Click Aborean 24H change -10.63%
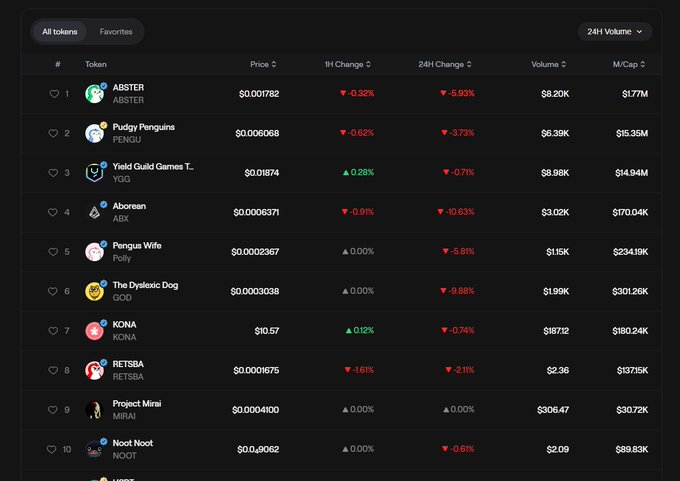This screenshot has height=481, width=680. click(456, 212)
